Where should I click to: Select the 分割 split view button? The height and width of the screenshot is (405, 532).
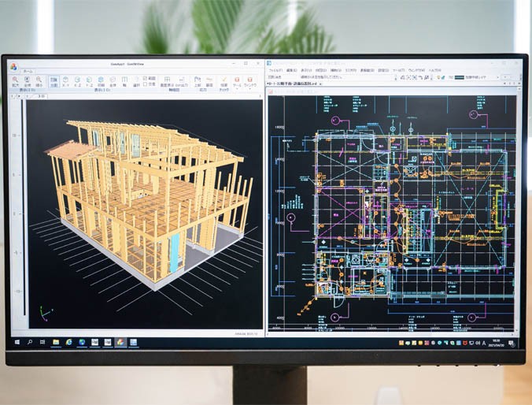click(x=54, y=81)
